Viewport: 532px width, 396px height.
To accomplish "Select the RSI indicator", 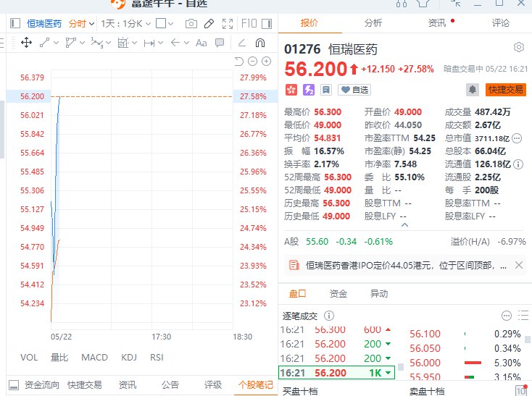I will click(157, 358).
